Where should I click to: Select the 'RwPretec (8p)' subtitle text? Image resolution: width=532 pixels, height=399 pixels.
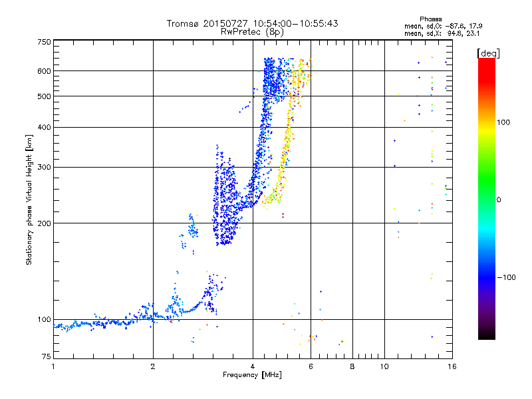pyautogui.click(x=252, y=32)
